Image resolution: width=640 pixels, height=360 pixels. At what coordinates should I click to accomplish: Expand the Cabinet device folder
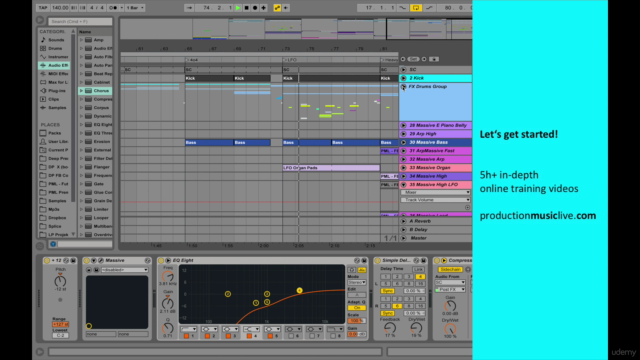[x=81, y=82]
